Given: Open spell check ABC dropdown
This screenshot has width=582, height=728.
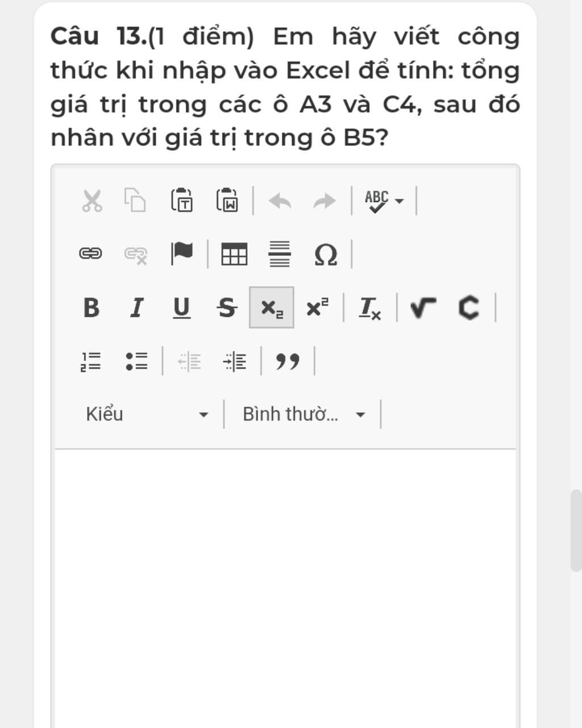Looking at the screenshot, I should coord(385,201).
